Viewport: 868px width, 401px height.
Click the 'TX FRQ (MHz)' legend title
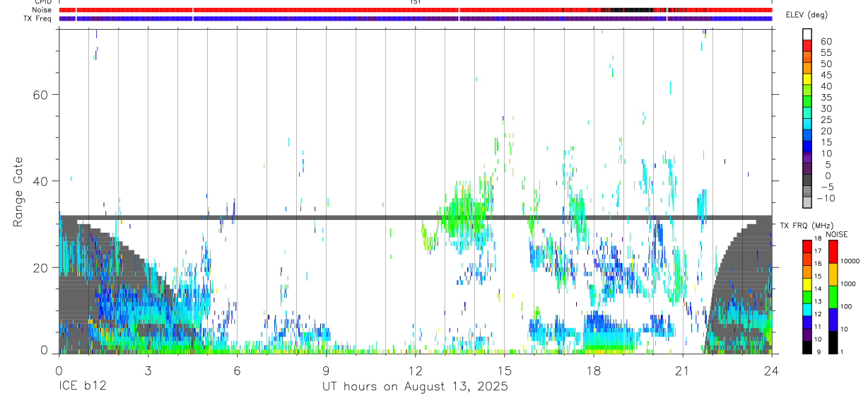click(808, 225)
